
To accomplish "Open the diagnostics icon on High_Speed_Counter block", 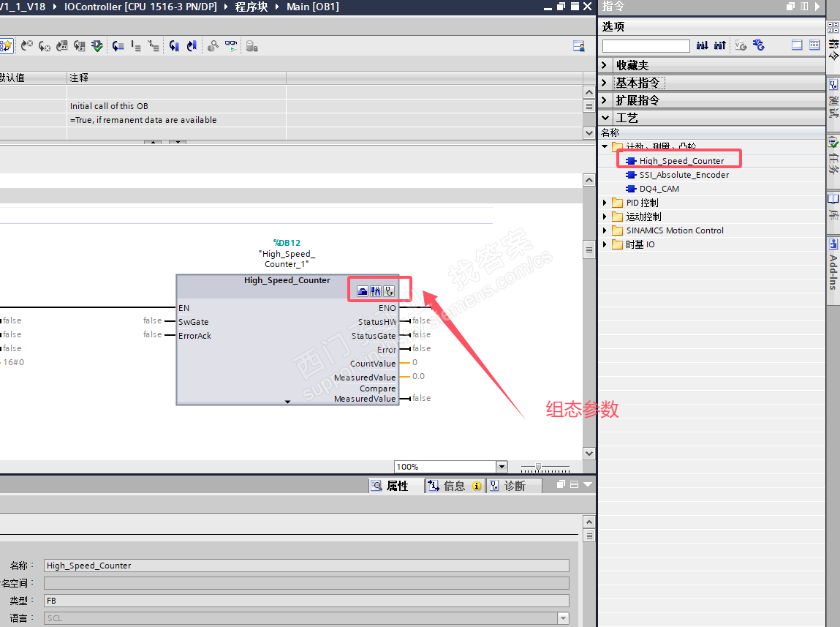I will (x=389, y=291).
